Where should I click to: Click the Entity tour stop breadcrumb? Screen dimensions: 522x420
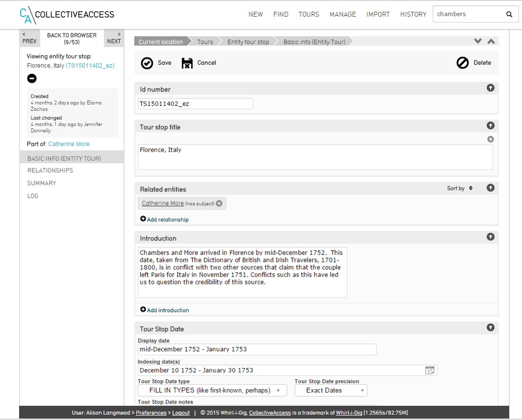248,42
